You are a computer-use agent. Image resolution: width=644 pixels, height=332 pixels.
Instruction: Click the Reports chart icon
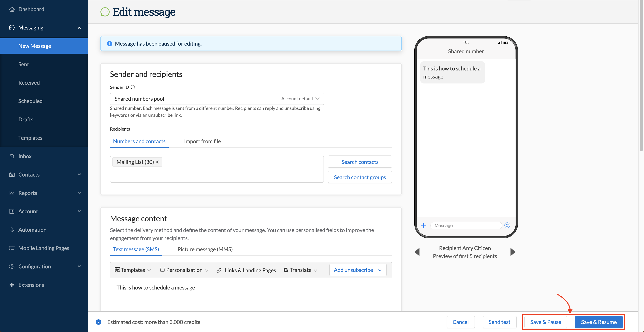click(12, 193)
